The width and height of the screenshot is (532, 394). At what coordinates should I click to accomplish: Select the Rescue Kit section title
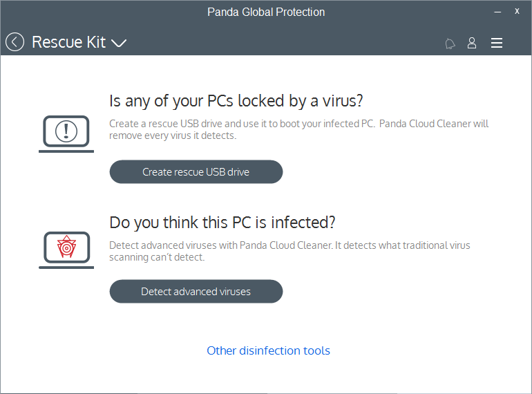coord(68,42)
